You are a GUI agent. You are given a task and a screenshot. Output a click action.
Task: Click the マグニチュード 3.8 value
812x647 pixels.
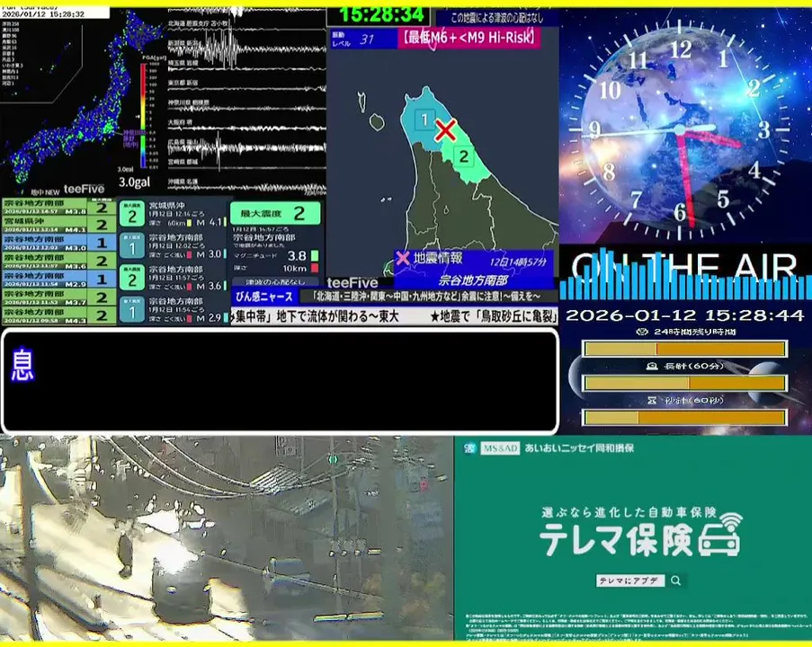(297, 256)
